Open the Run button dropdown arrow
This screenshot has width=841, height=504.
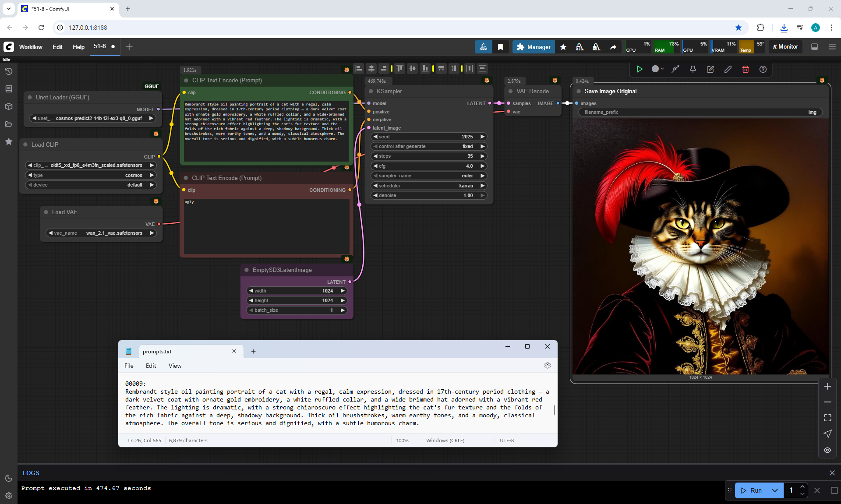click(x=775, y=490)
